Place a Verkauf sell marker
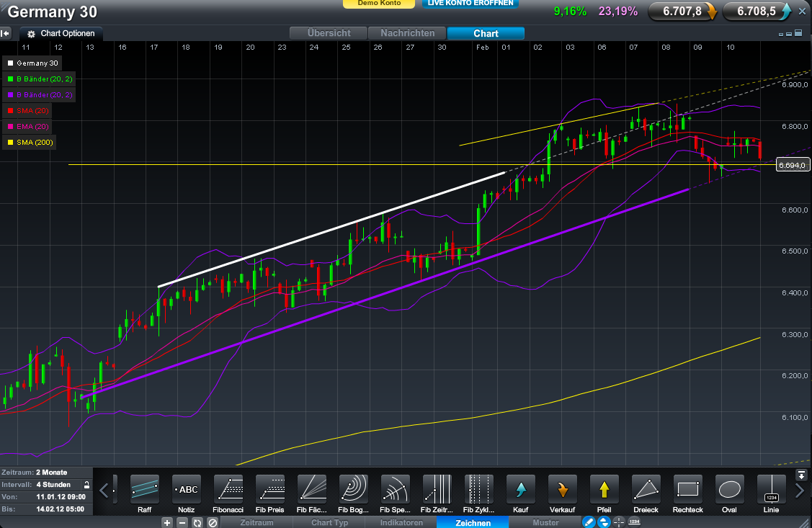 (x=563, y=494)
